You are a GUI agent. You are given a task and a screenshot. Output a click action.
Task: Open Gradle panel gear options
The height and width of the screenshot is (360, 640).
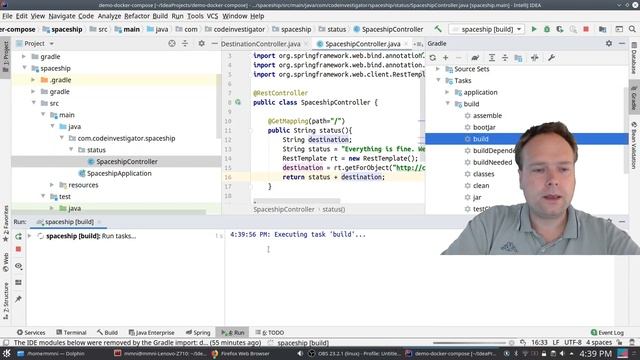609,43
